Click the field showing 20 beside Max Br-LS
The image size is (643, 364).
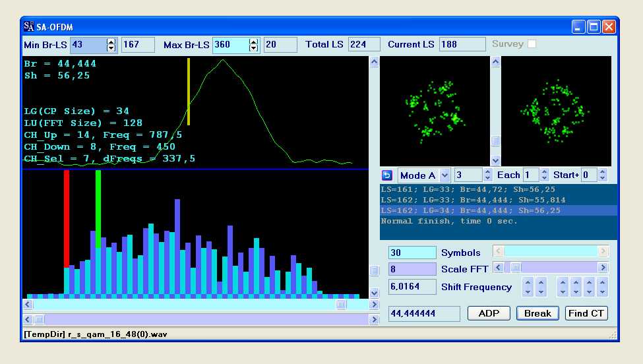point(280,45)
